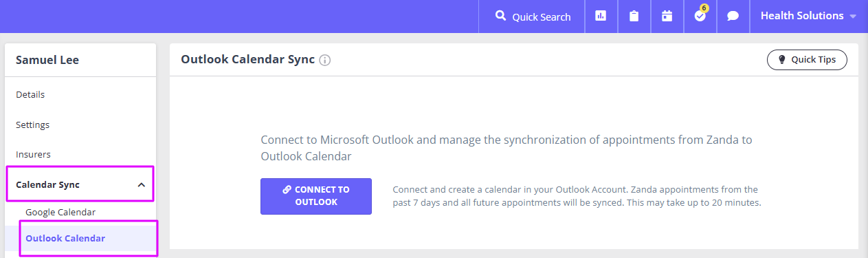Click the Connect to Outlook button
This screenshot has height=258, width=868.
click(x=316, y=196)
